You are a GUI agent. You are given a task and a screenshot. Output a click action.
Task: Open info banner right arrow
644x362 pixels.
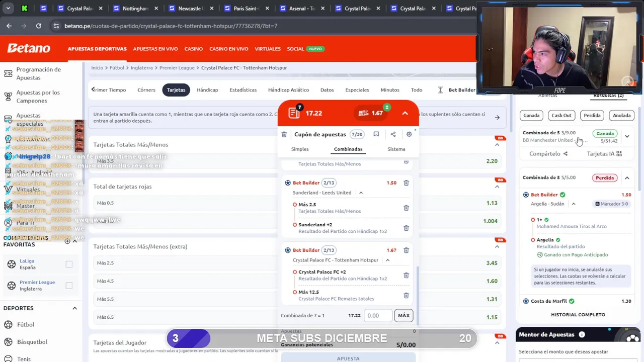pos(497,118)
